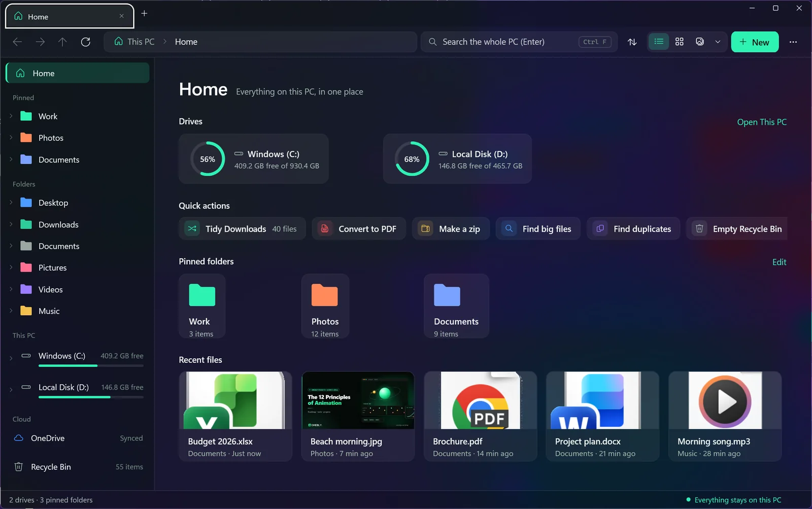Run Tidy Downloads quick action
The width and height of the screenshot is (812, 509).
tap(242, 229)
